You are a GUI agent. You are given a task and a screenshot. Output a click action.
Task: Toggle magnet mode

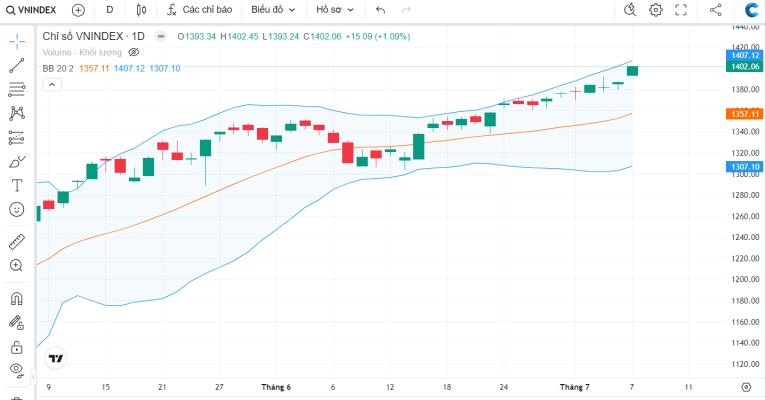(x=17, y=298)
